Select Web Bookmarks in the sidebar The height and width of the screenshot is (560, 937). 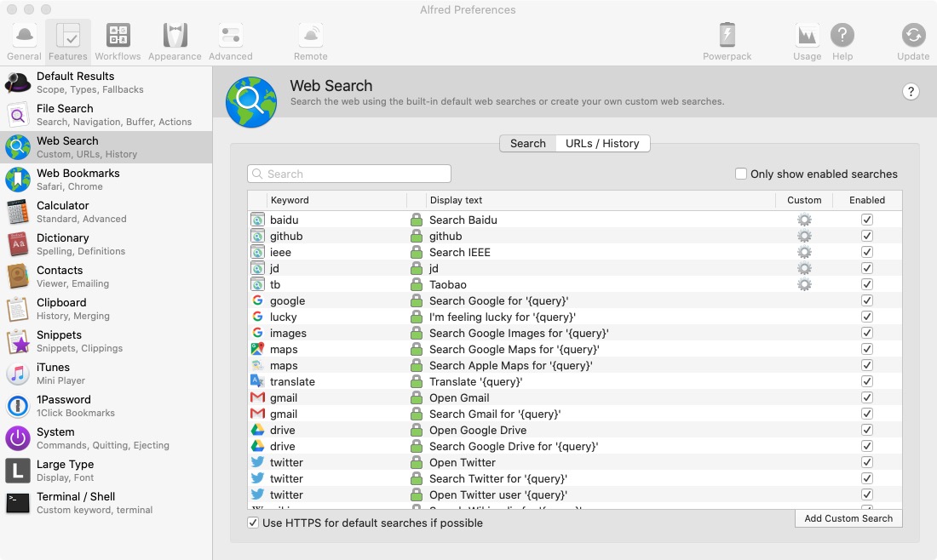pyautogui.click(x=106, y=179)
